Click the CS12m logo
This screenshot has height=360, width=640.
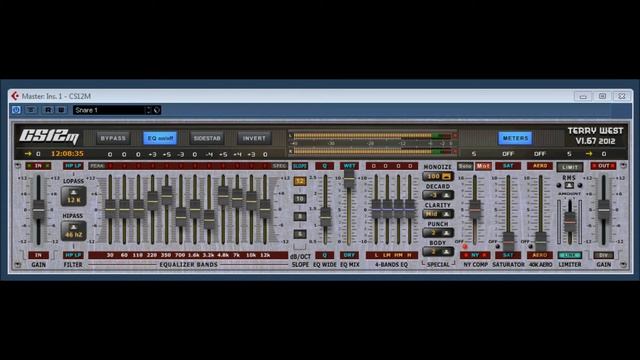click(49, 136)
